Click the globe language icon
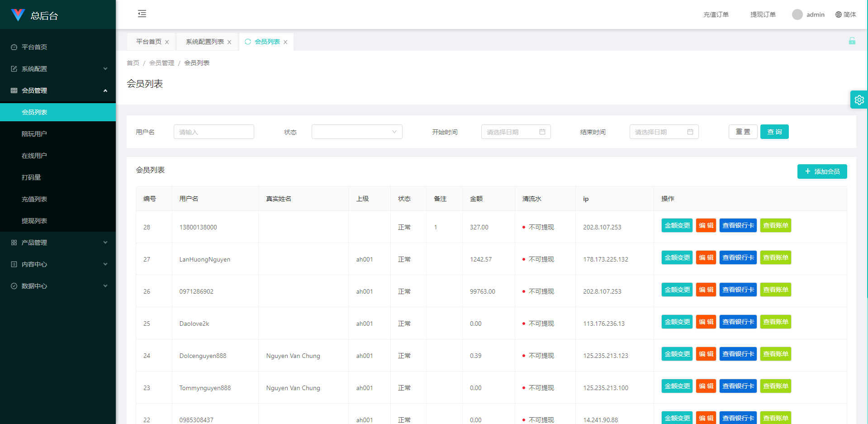868x424 pixels. 838,14
